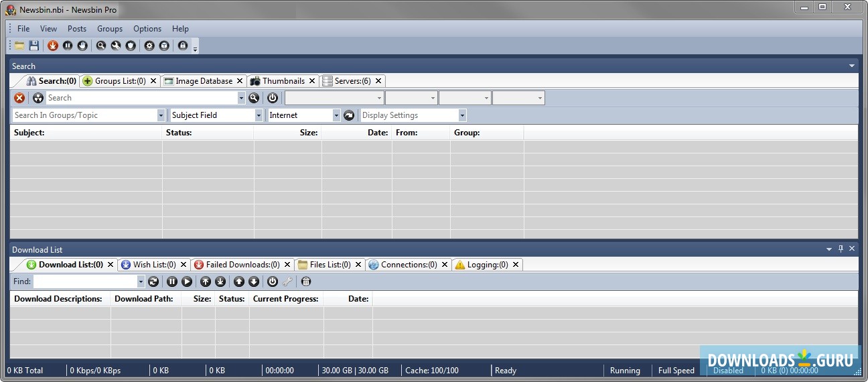Click the radiation symbol icon beside Search box
The image size is (868, 382).
(x=38, y=98)
